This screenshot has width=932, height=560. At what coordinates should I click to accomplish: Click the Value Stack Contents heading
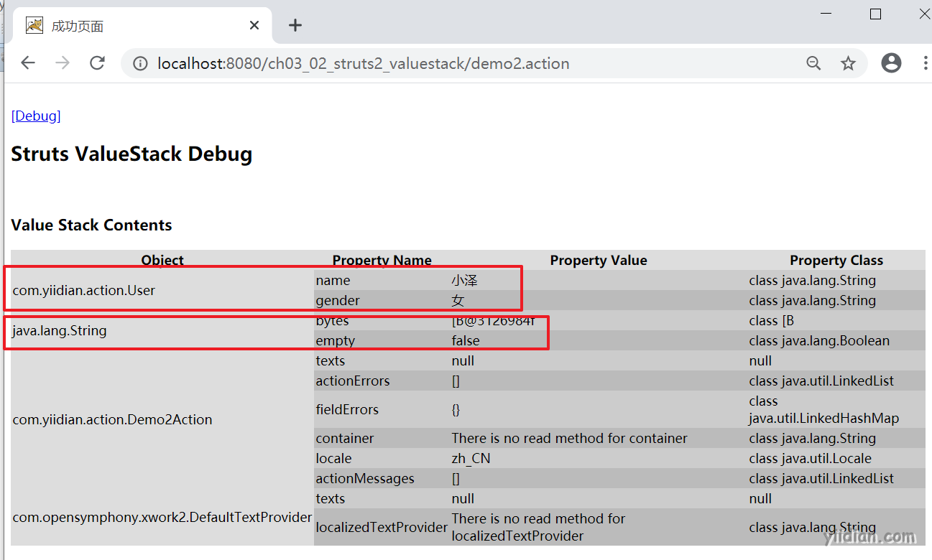point(92,225)
